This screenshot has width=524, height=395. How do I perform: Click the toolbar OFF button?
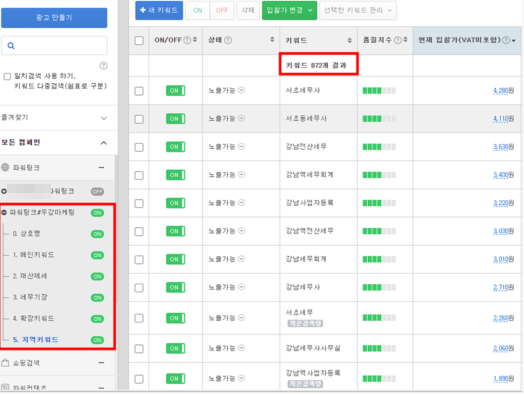(222, 10)
